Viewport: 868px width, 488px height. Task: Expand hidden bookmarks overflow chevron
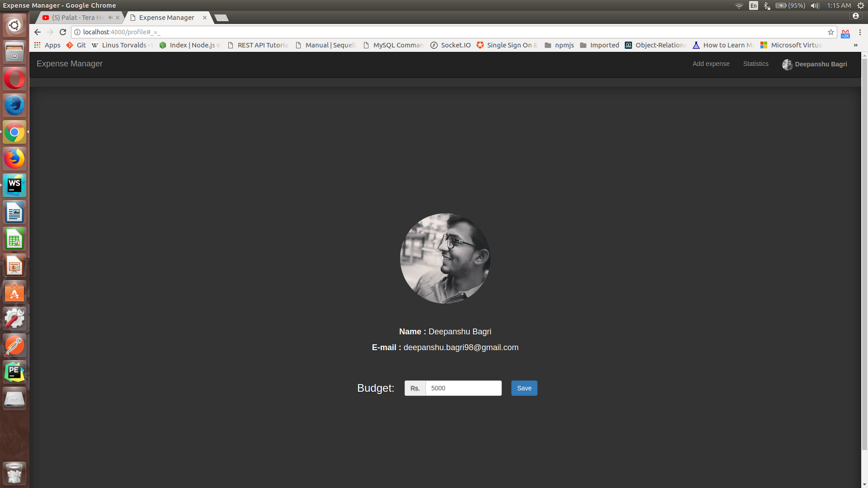855,45
